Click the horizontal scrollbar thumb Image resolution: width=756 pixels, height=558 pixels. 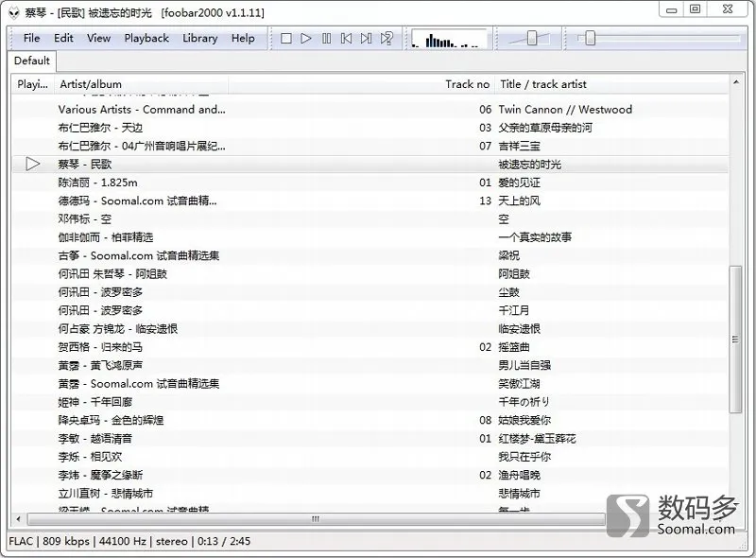point(316,519)
